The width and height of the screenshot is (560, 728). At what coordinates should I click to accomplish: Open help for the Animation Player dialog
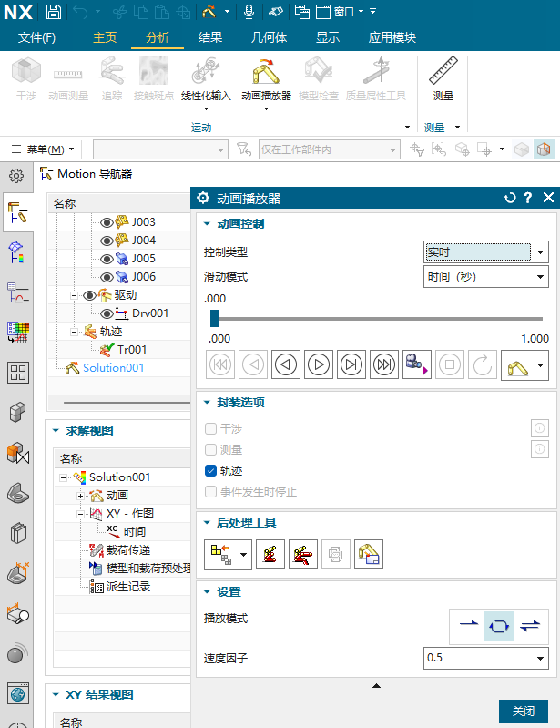(527, 198)
